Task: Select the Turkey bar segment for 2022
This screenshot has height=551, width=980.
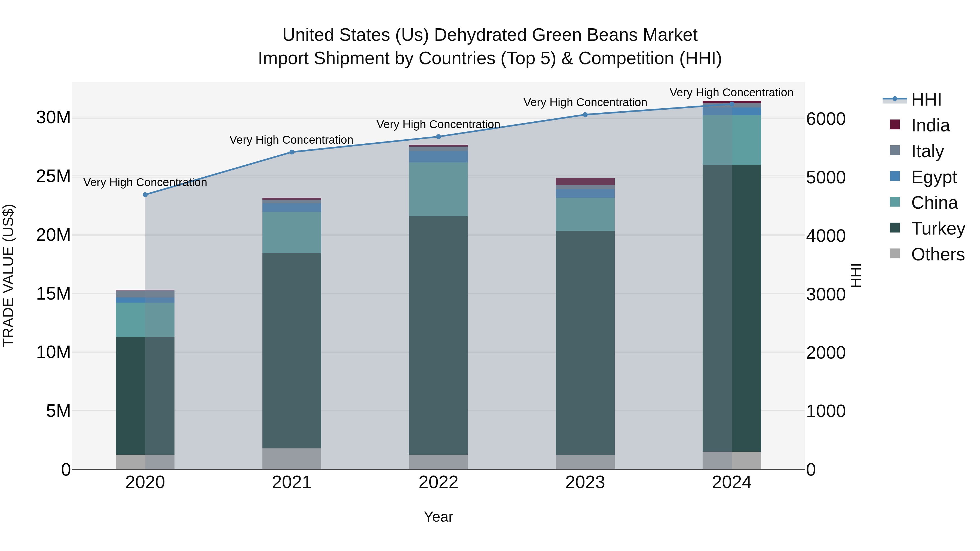Action: click(x=438, y=335)
